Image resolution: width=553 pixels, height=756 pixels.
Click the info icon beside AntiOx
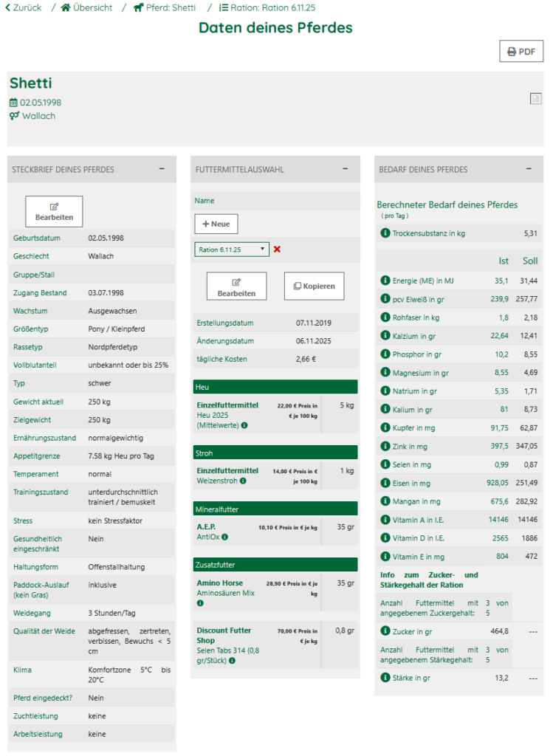[225, 537]
